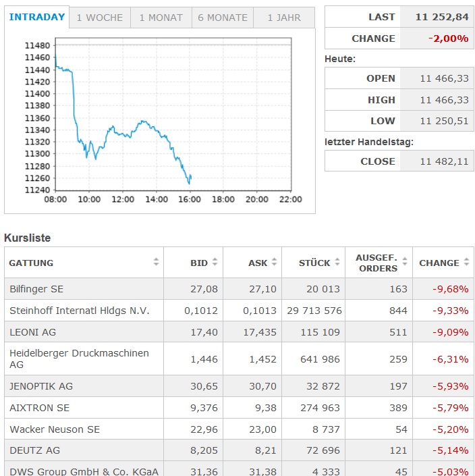Open Bilfinger SE stock details
This screenshot has height=476, width=475.
[36, 289]
